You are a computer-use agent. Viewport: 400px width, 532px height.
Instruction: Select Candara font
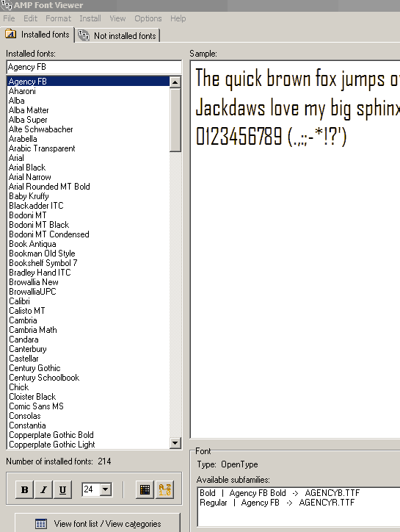(x=88, y=339)
